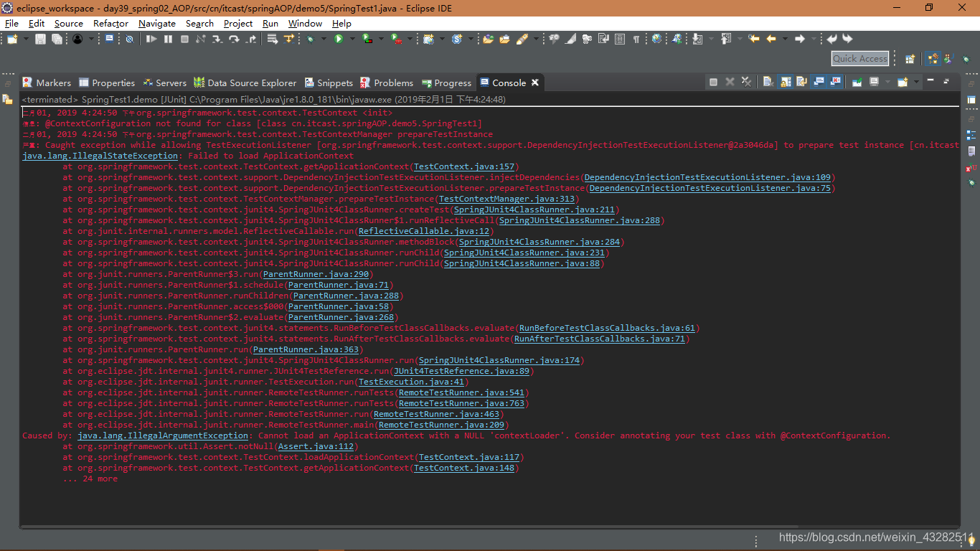Open the Assert.java:112 link
This screenshot has height=551, width=980.
(318, 446)
